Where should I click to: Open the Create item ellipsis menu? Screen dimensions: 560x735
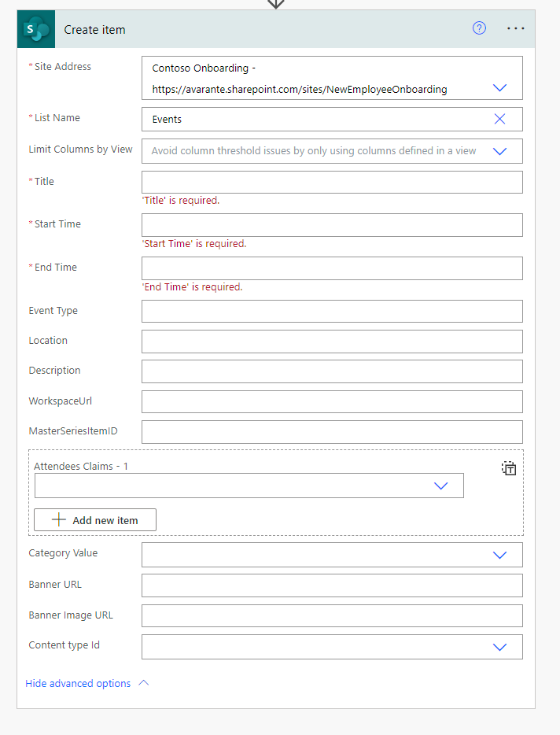[515, 28]
